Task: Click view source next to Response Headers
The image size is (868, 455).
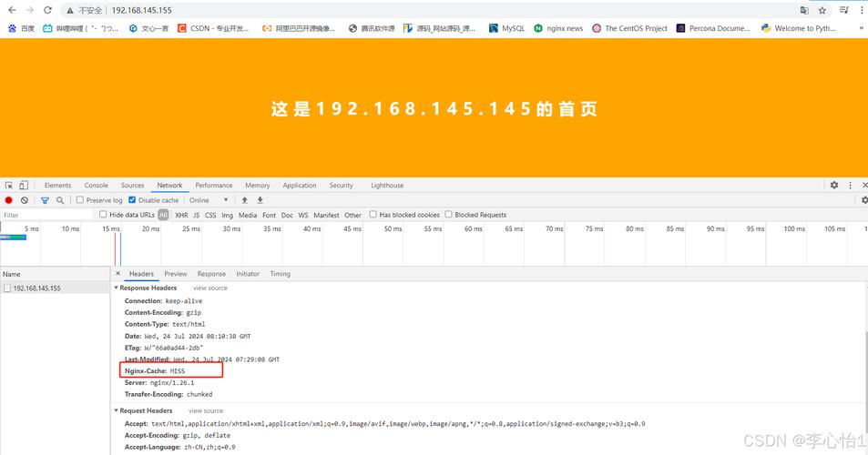Action: (210, 288)
